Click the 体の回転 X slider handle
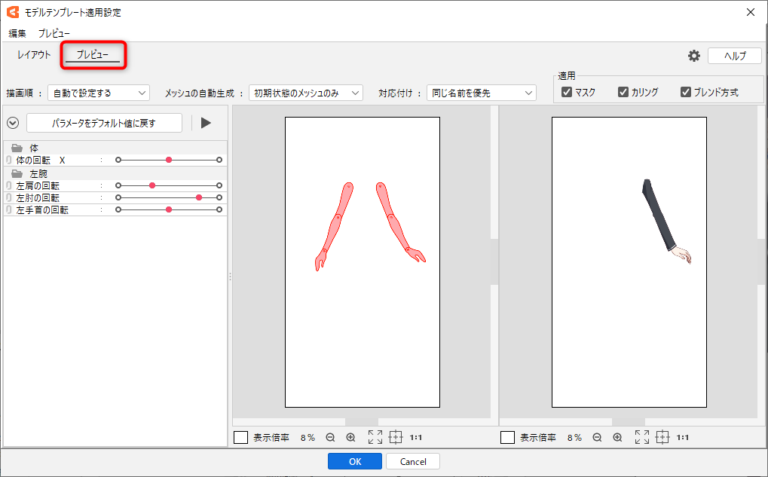This screenshot has height=477, width=768. point(169,160)
